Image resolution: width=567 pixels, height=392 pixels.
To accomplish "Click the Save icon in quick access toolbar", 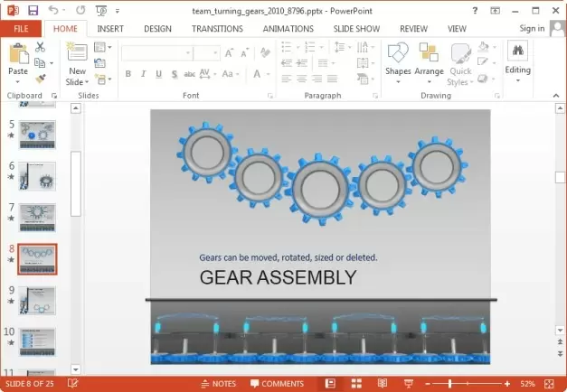I will 33,11.
